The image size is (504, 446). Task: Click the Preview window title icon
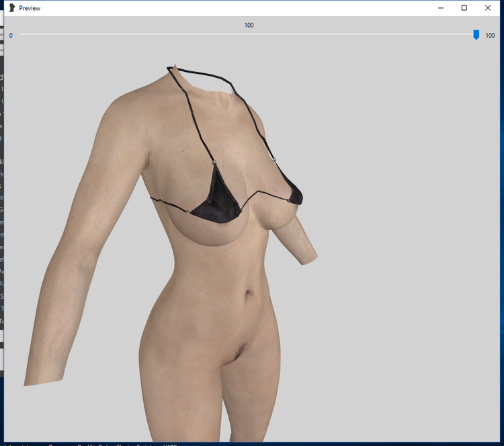click(x=12, y=8)
